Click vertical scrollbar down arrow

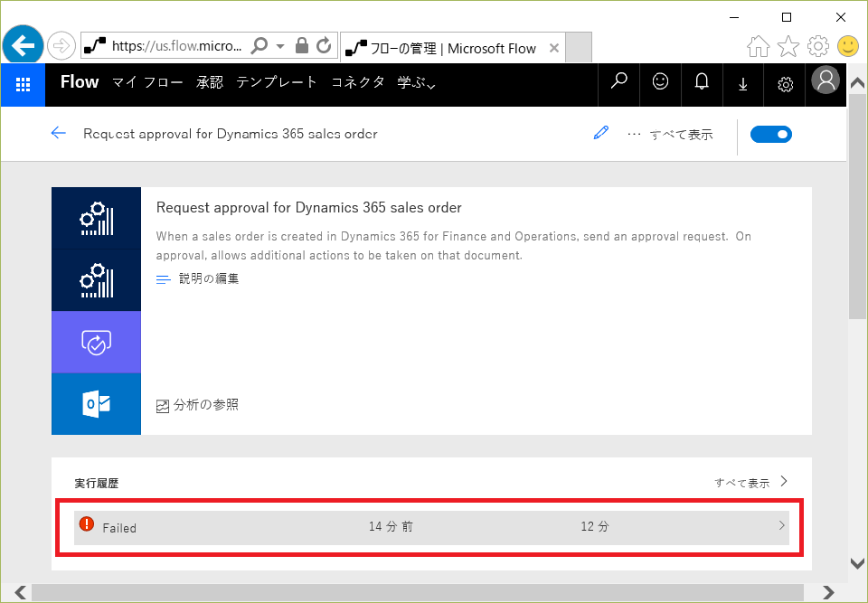click(857, 564)
